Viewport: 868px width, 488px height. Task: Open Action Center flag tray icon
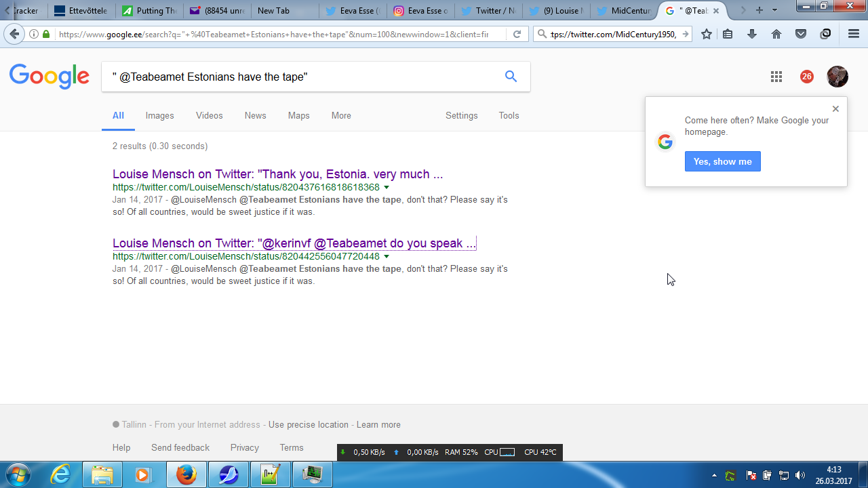[751, 475]
